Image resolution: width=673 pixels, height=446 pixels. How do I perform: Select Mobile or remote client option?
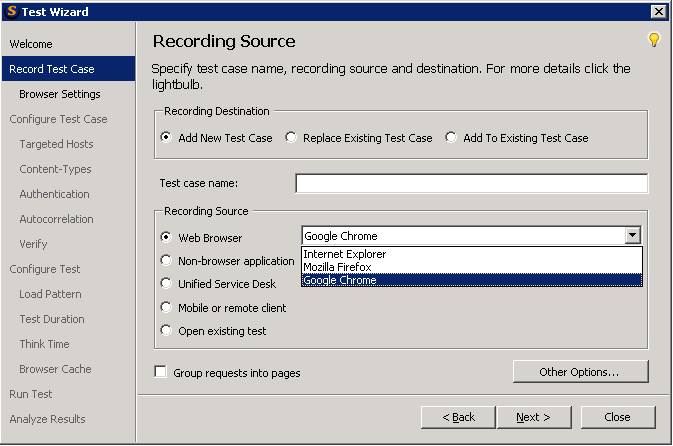click(166, 308)
